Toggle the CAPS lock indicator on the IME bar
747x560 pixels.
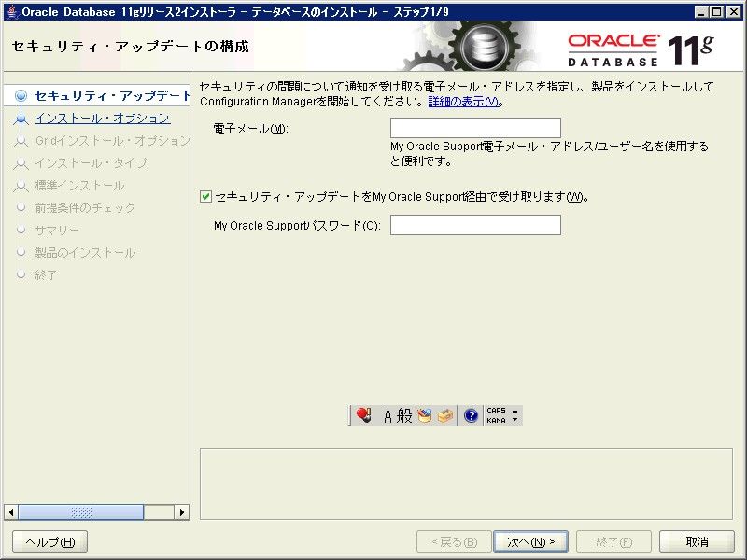(x=496, y=411)
